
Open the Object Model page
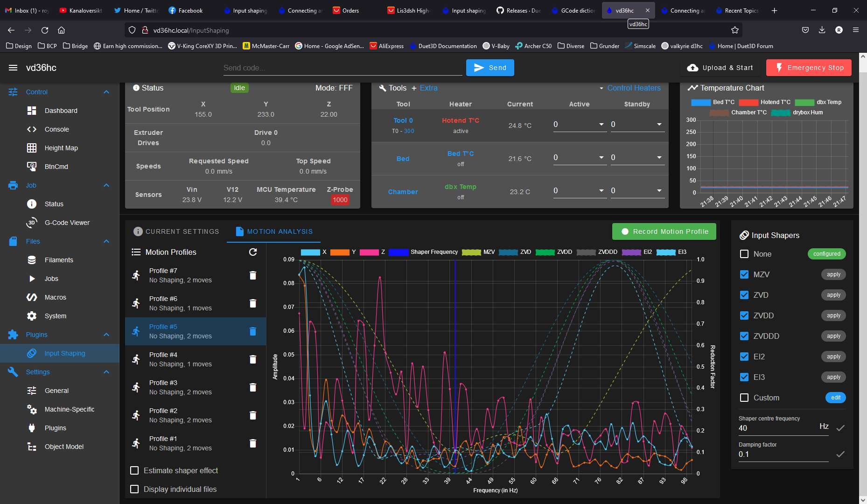(x=60, y=447)
